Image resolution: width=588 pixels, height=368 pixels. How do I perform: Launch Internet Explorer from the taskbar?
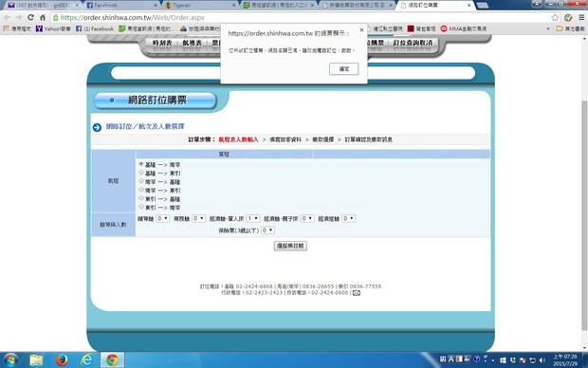(x=86, y=360)
